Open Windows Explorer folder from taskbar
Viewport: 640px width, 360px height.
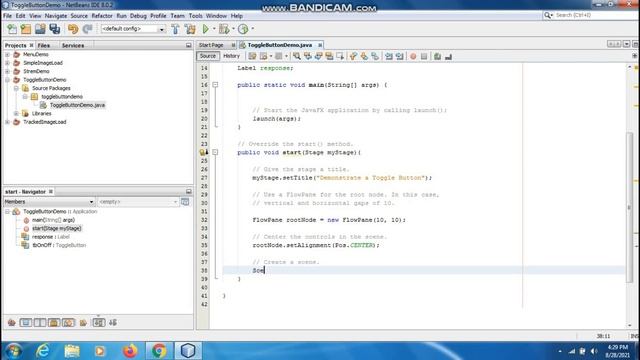click(x=72, y=351)
